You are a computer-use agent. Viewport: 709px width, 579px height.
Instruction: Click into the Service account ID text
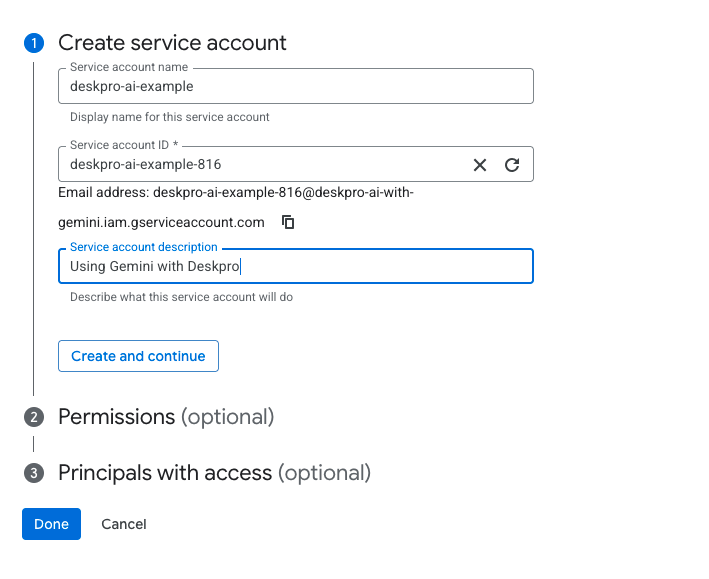coord(260,165)
